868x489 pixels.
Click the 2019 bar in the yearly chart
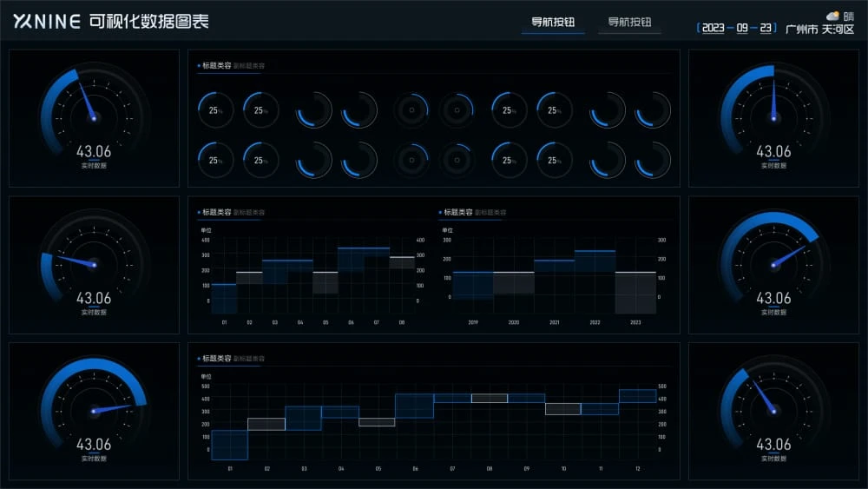[473, 285]
